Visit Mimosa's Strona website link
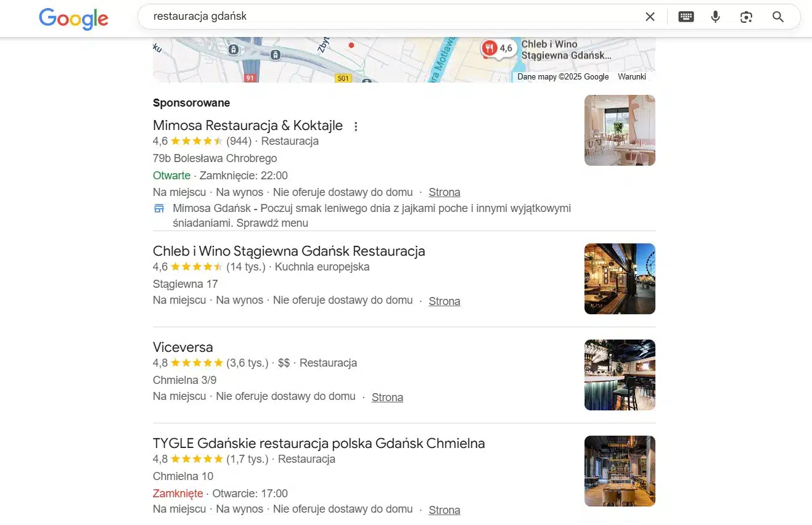Image resolution: width=812 pixels, height=525 pixels. point(444,192)
